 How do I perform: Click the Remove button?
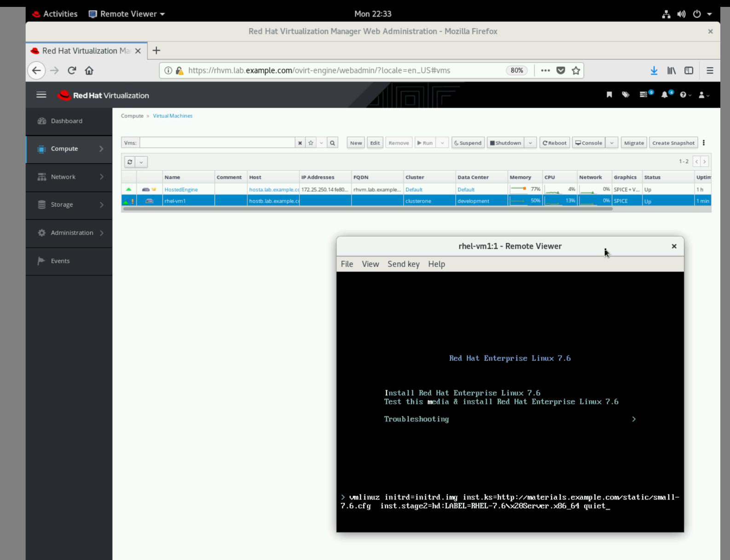click(x=399, y=143)
